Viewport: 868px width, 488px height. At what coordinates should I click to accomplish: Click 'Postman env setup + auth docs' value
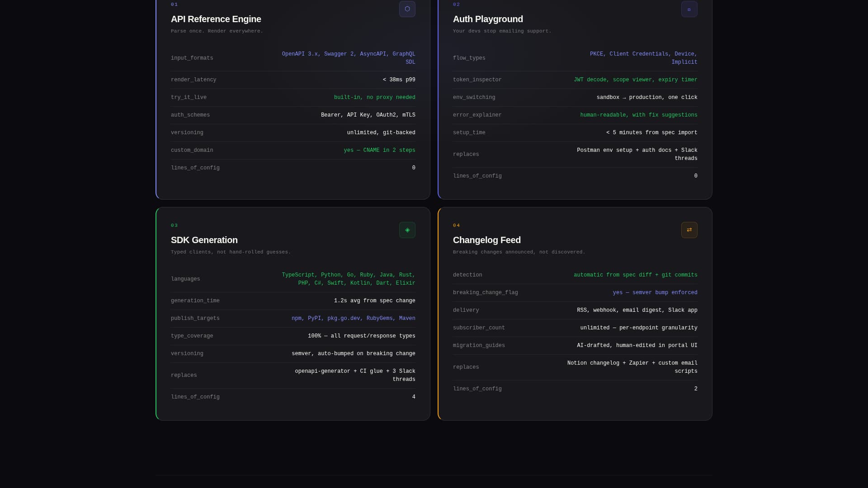point(637,155)
